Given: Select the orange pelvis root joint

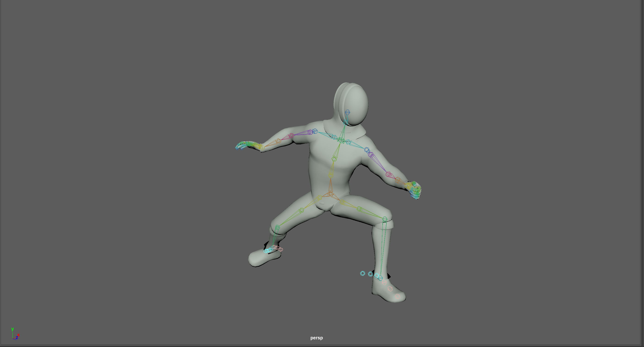Looking at the screenshot, I should pos(330,194).
